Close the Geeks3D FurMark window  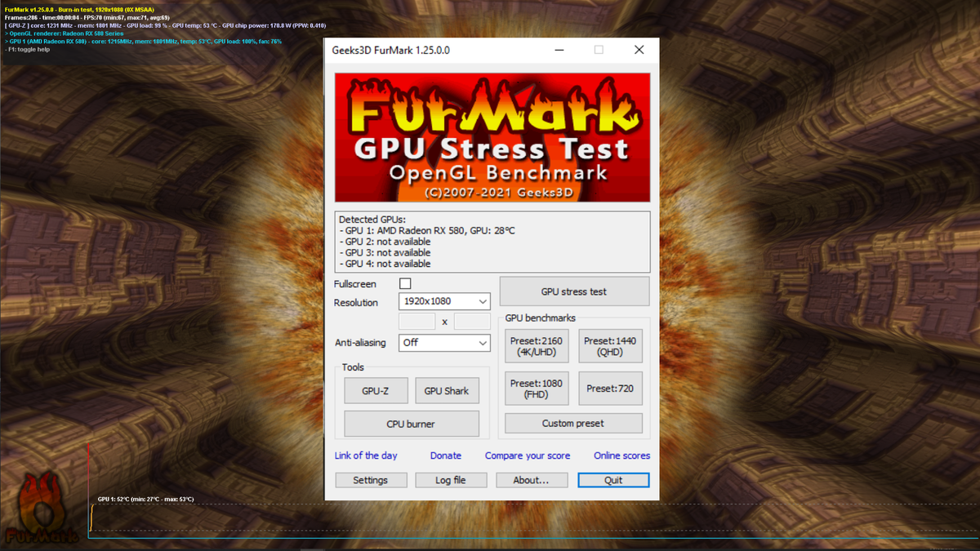pos(639,50)
